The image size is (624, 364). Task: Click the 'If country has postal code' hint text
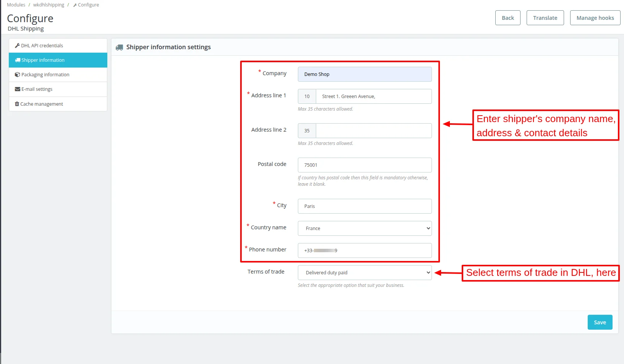(363, 181)
